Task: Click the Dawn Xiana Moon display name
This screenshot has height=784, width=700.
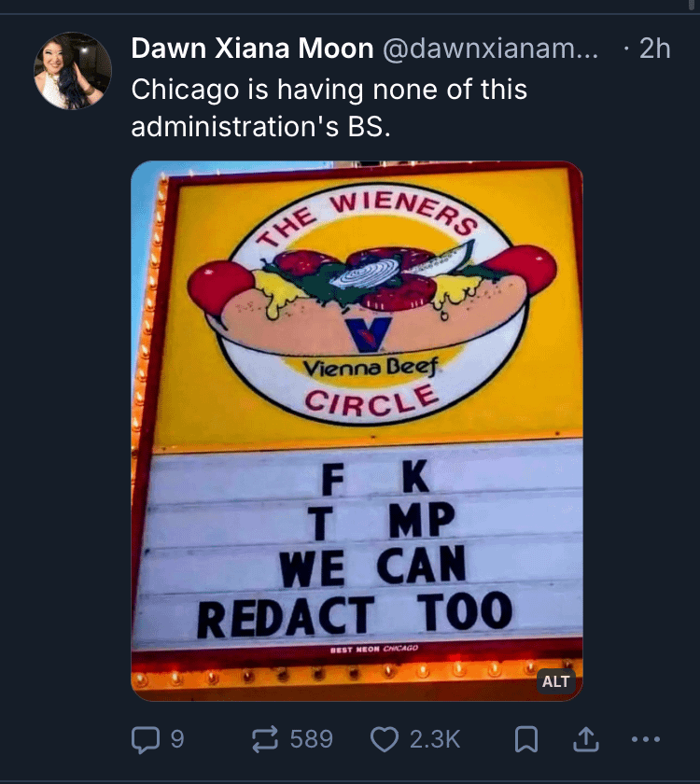Action: 252,49
